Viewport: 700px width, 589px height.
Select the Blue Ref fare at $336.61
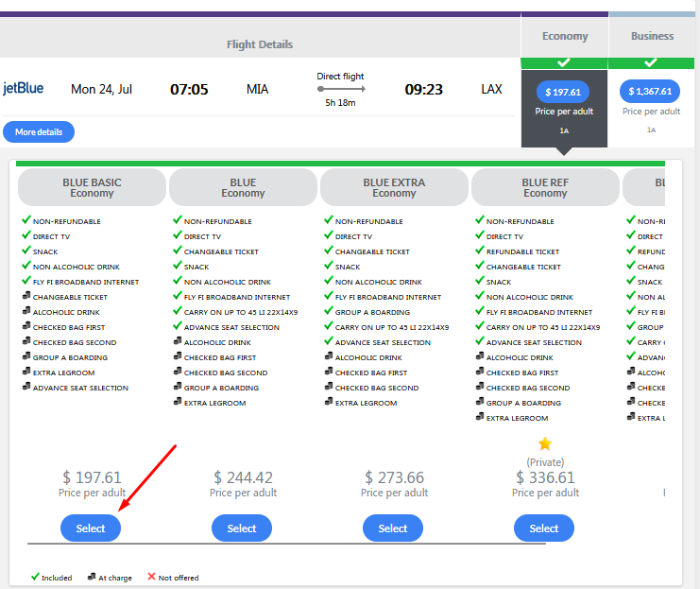[x=544, y=528]
